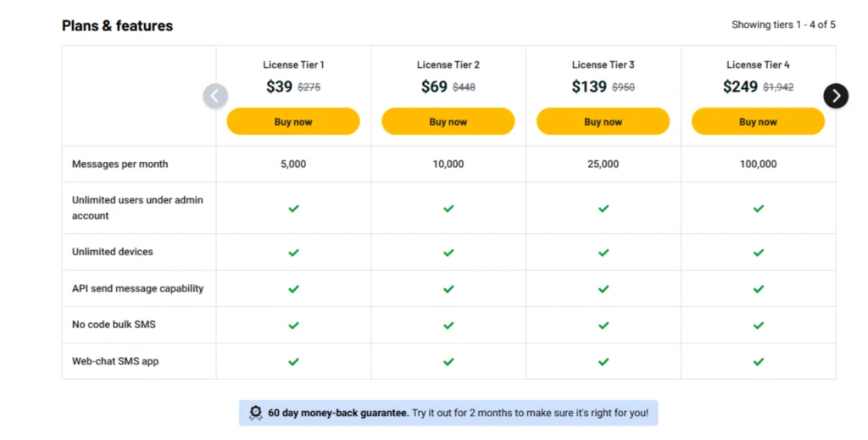Purchase License Tier 3 with Buy now
This screenshot has width=868, height=440.
click(x=603, y=122)
